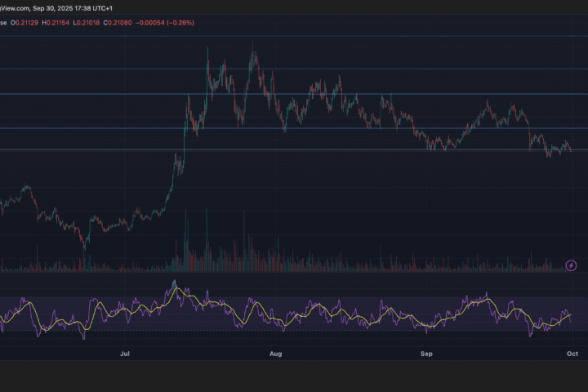Select the Aug time axis label

[275, 354]
